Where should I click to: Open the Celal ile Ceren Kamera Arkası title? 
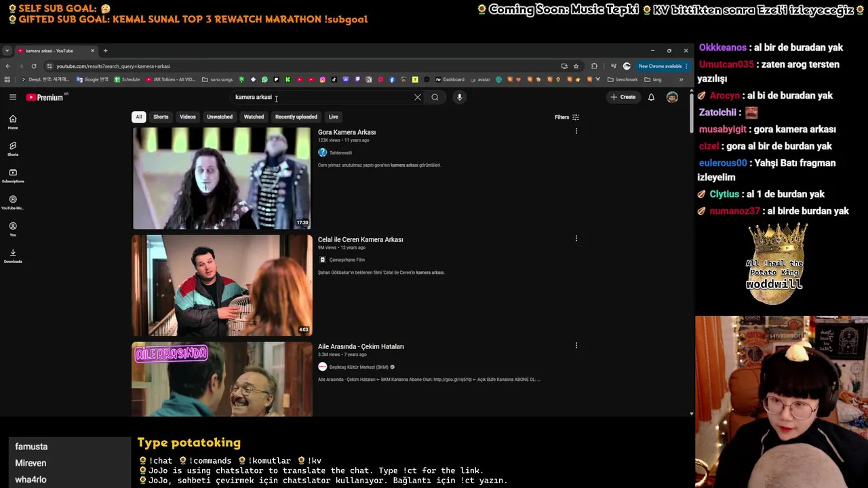[361, 239]
